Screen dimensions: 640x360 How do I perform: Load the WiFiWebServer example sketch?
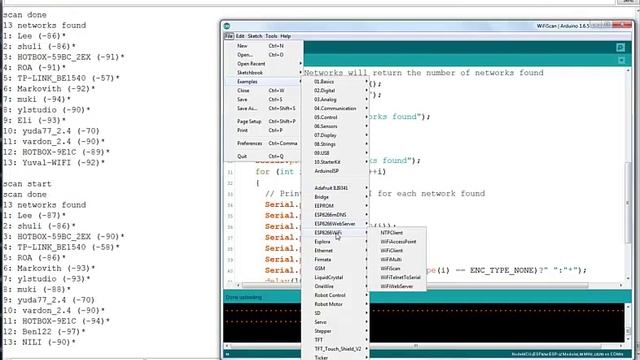click(x=398, y=287)
